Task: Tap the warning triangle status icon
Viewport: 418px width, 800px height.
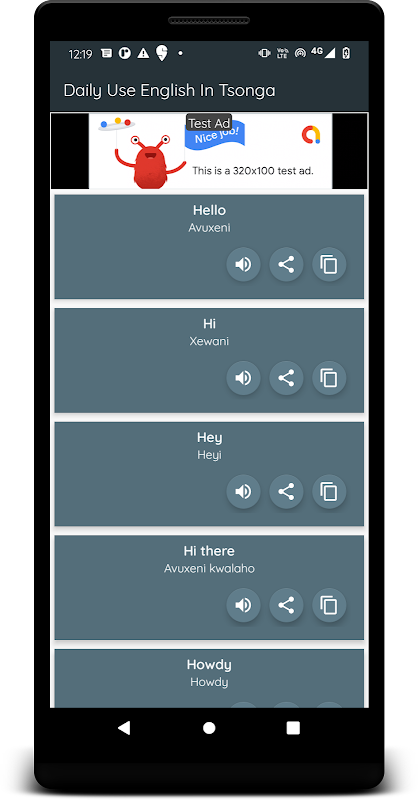Action: pos(143,53)
